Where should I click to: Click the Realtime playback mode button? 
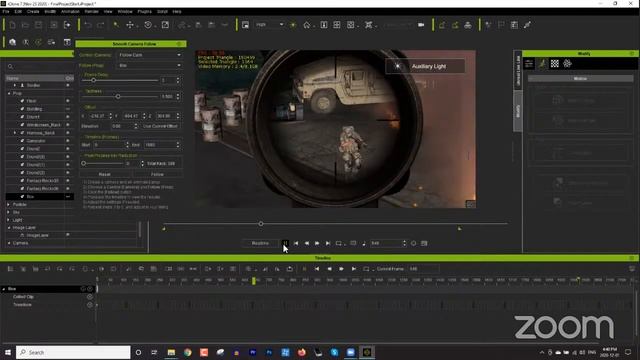[x=260, y=243]
